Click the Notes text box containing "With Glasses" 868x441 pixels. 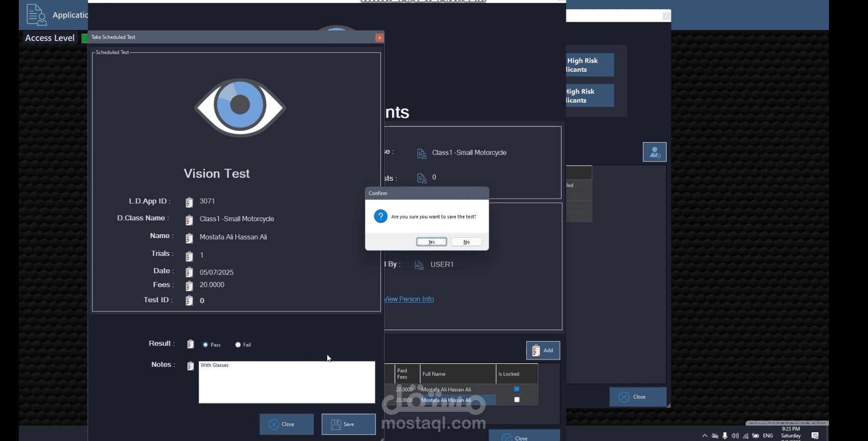tap(287, 382)
